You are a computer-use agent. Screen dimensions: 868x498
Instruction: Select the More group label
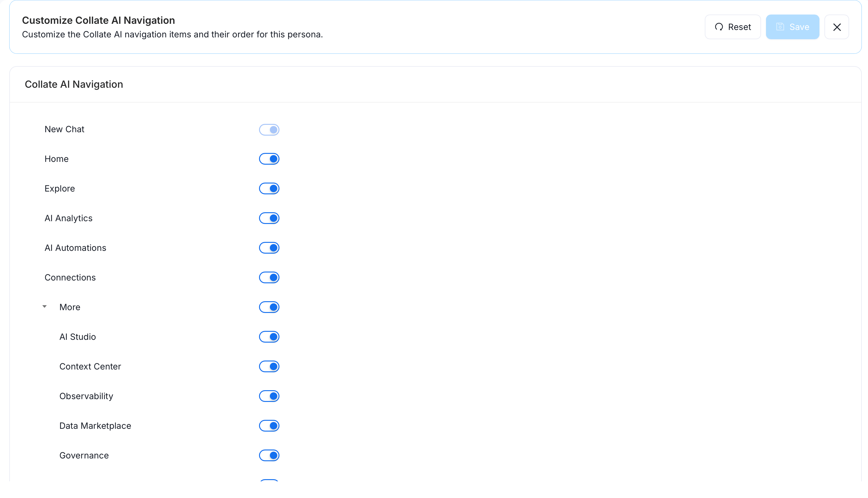70,307
